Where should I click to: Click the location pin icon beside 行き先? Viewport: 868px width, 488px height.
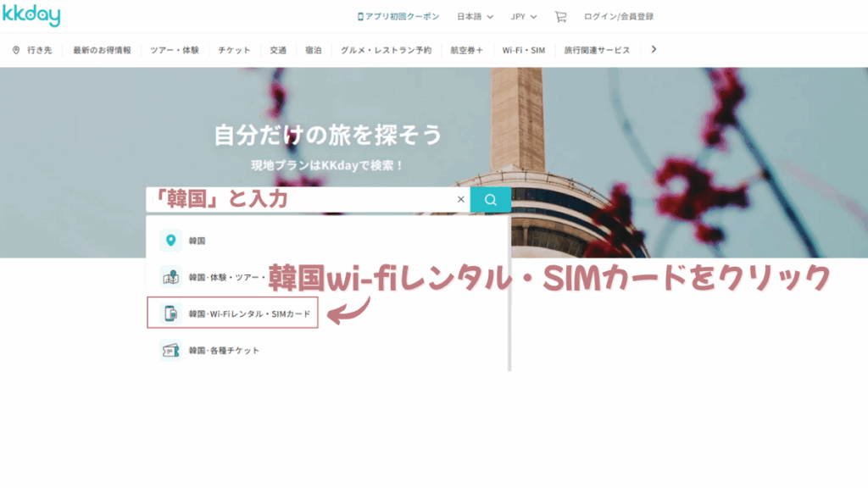pyautogui.click(x=16, y=50)
